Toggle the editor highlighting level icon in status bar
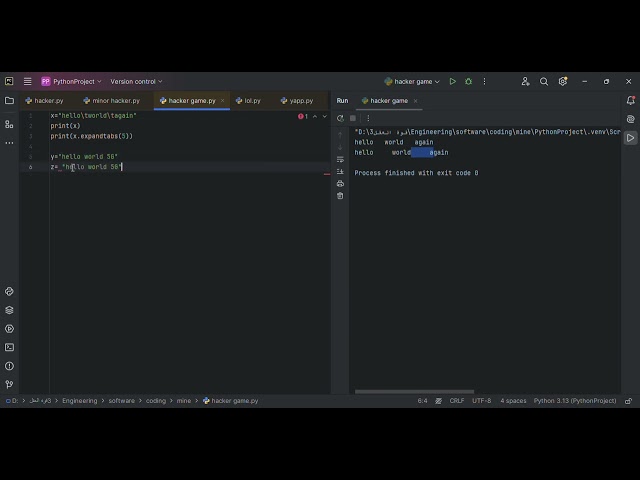The width and height of the screenshot is (640, 480). click(438, 401)
